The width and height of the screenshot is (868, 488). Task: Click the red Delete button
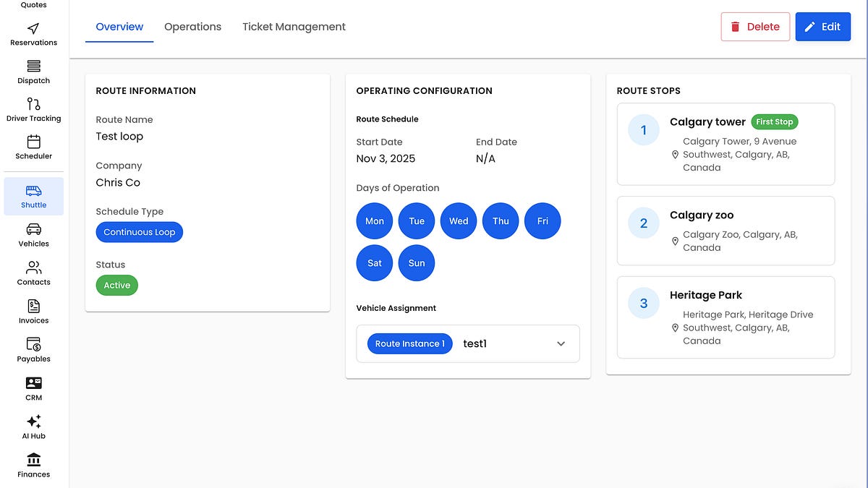[755, 27]
